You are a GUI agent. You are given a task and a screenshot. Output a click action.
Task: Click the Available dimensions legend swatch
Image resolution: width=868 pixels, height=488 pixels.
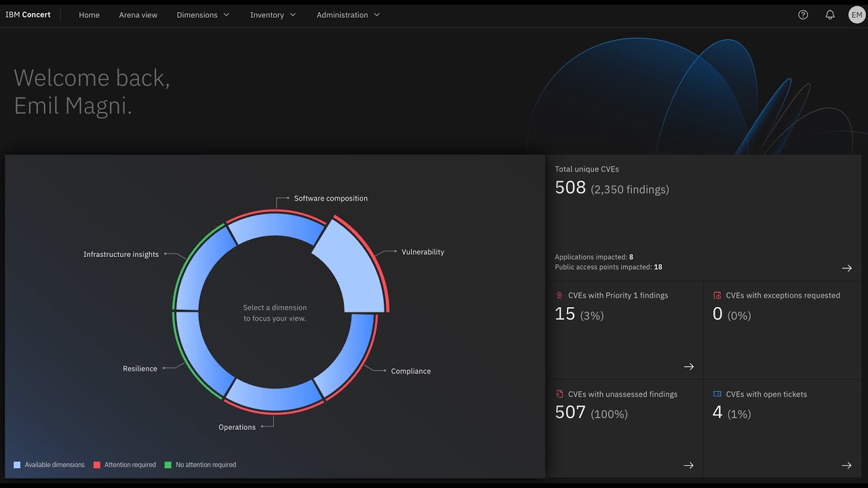coord(17,465)
